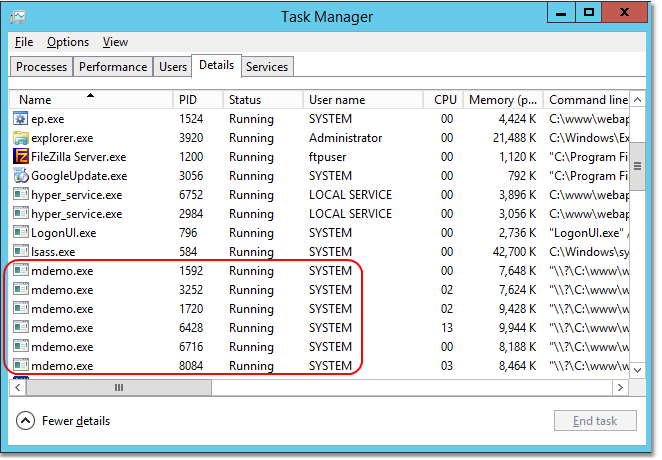Sort by the CPU column header

(x=445, y=100)
